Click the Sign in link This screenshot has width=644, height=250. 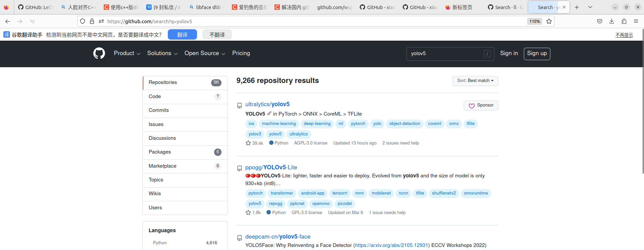pos(509,53)
